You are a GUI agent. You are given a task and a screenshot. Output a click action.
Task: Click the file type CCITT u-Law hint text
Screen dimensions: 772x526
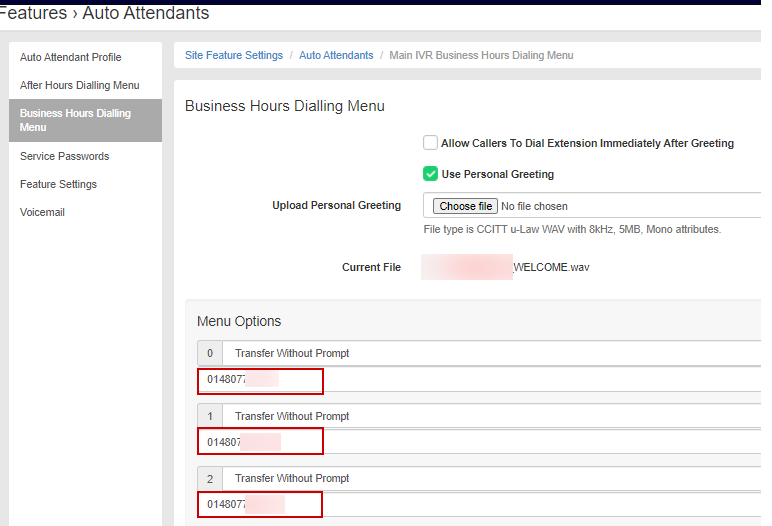click(x=572, y=230)
